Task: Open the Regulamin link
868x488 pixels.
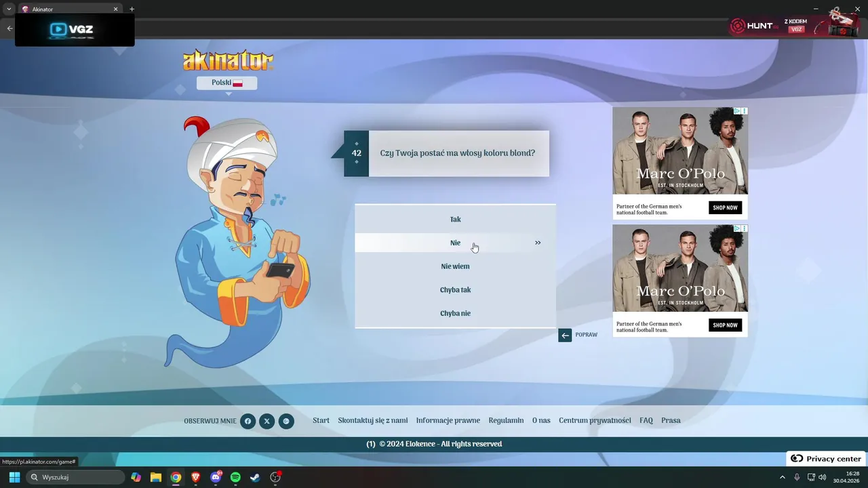Action: tap(506, 421)
